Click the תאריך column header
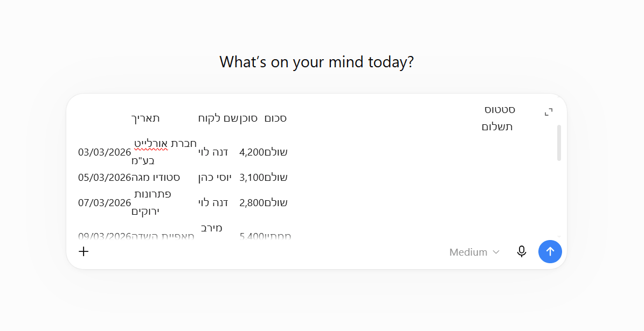 146,118
